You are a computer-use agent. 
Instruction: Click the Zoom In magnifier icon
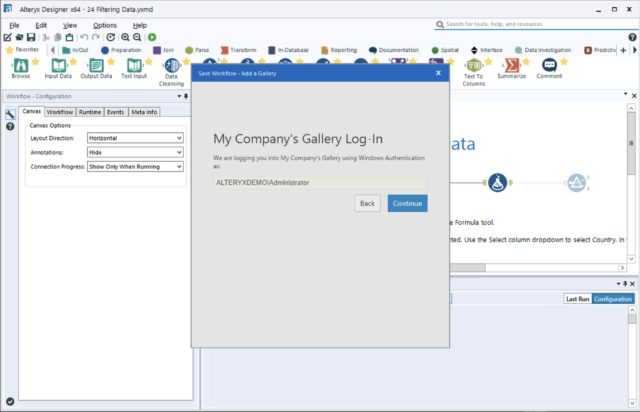tap(125, 37)
